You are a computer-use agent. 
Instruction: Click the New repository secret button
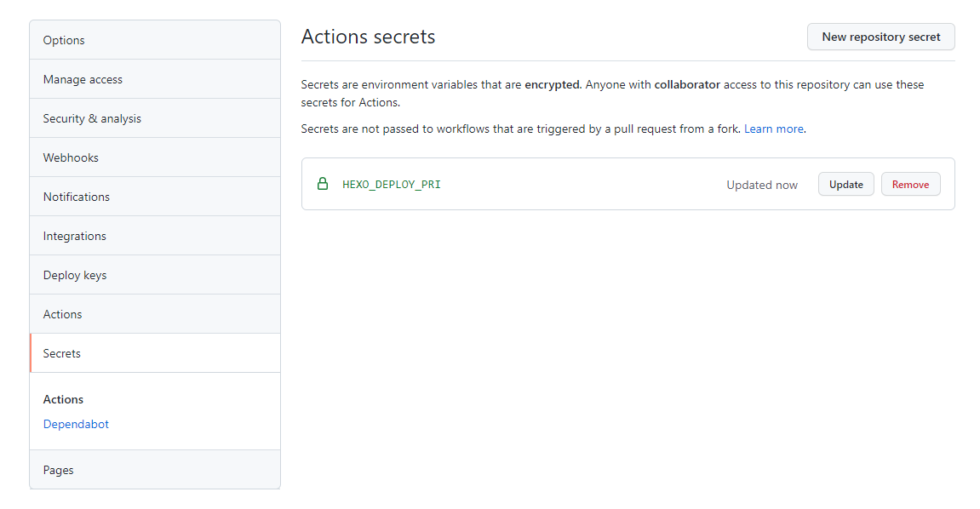(x=881, y=37)
